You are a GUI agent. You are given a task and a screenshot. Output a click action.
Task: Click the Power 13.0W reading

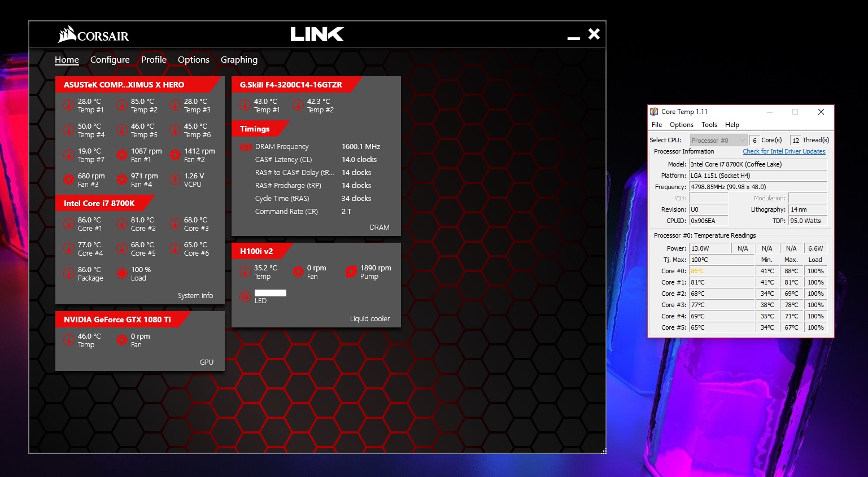point(710,248)
